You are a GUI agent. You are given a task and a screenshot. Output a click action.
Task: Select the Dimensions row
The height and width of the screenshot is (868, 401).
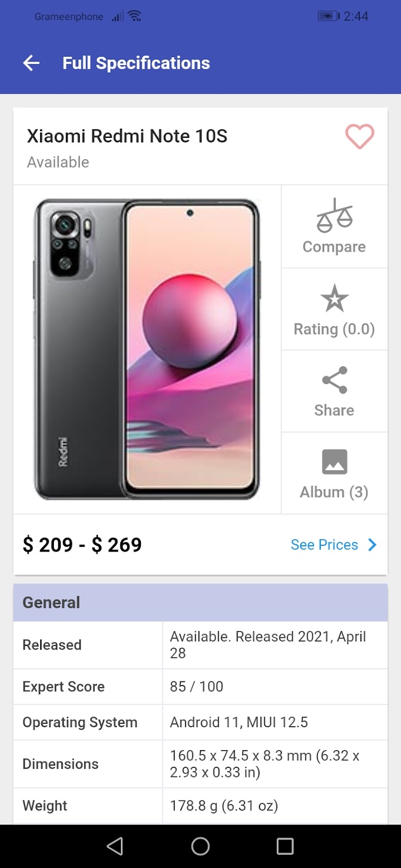coord(200,764)
